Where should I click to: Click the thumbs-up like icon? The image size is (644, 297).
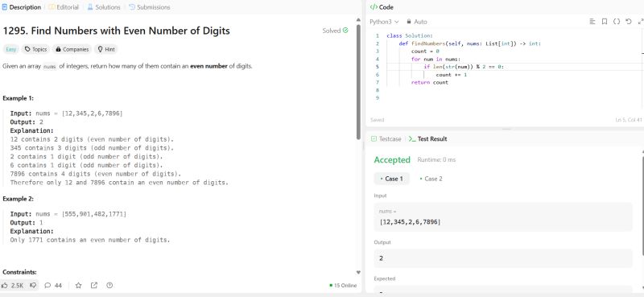pos(5,286)
